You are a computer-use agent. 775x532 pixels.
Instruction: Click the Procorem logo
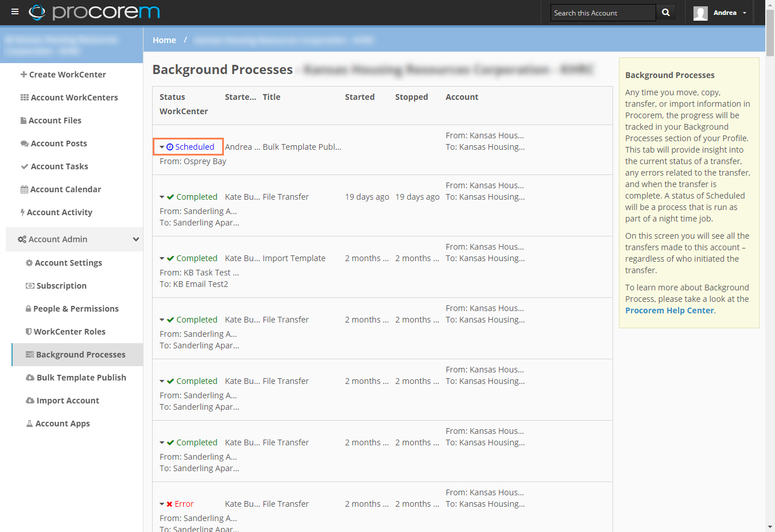[x=94, y=12]
